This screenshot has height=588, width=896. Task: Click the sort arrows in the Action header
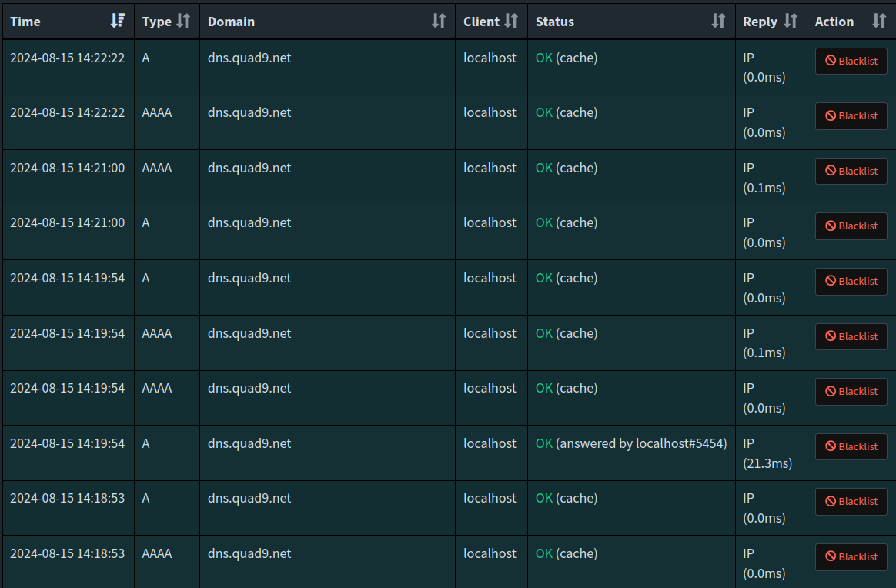click(x=879, y=21)
